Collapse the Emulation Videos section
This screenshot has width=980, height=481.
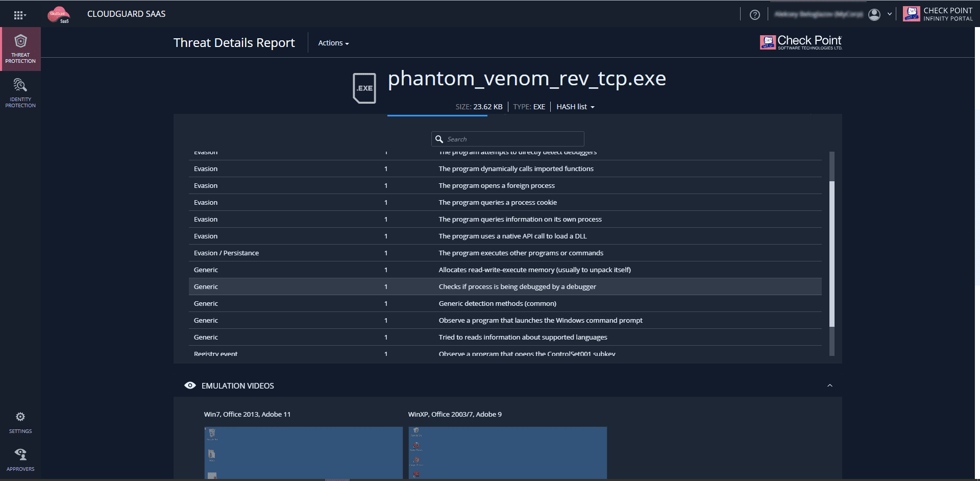(x=829, y=386)
